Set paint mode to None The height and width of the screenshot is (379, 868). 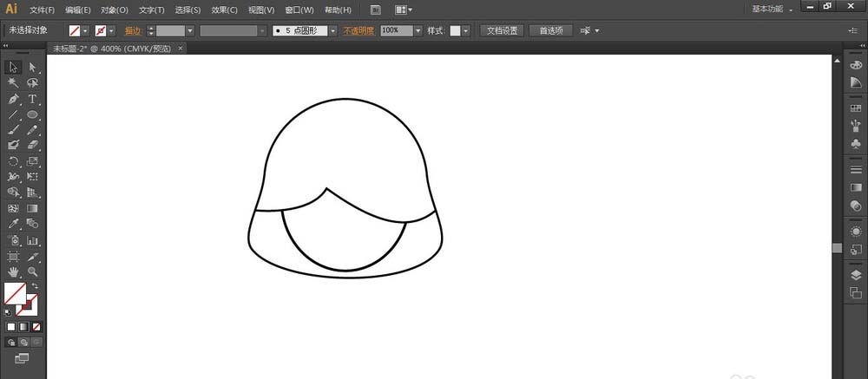point(36,327)
